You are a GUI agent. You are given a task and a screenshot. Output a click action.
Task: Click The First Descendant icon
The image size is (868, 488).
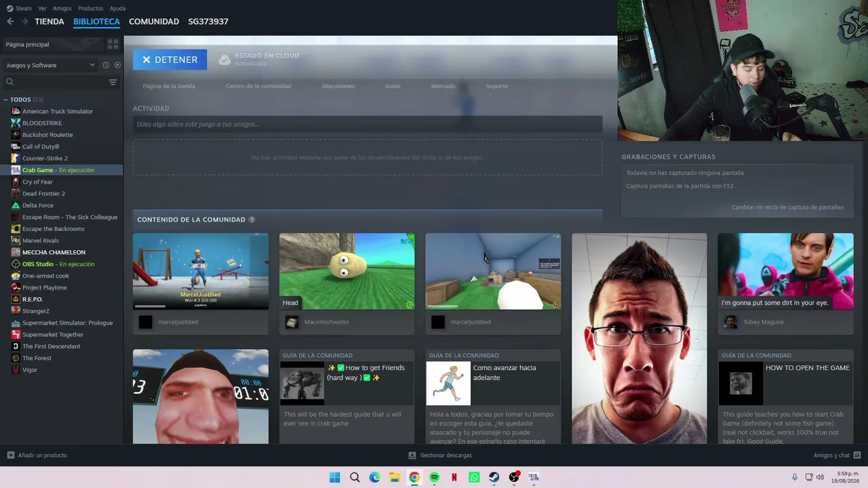(16, 346)
